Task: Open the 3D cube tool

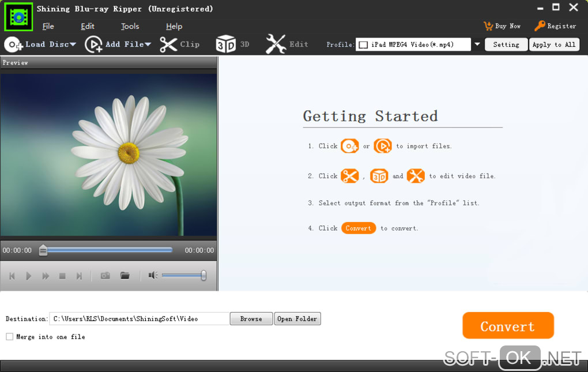Action: click(x=225, y=44)
